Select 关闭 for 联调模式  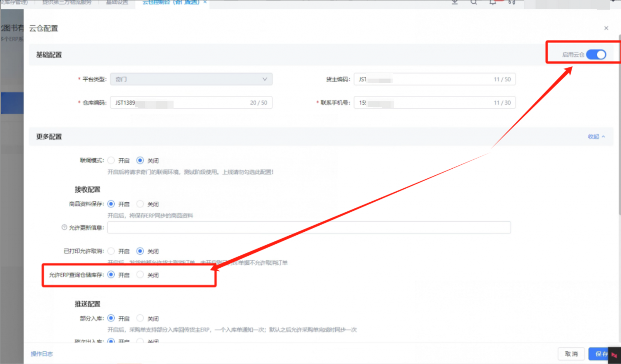(140, 160)
